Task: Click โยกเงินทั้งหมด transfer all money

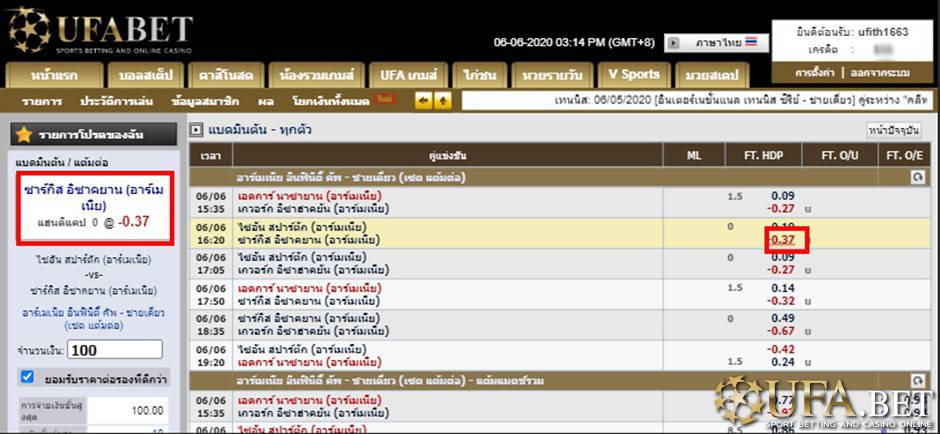Action: click(x=331, y=101)
